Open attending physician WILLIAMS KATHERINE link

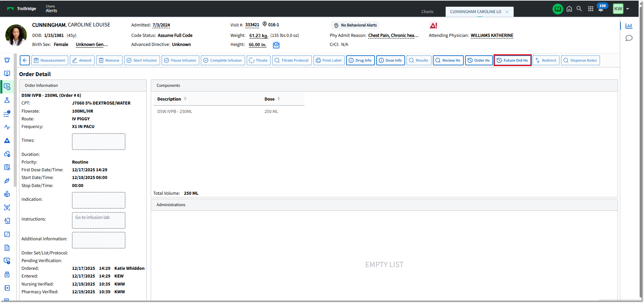pyautogui.click(x=492, y=36)
